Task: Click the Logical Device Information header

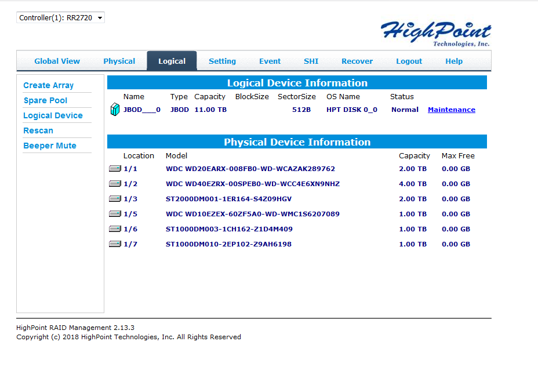Action: point(297,83)
